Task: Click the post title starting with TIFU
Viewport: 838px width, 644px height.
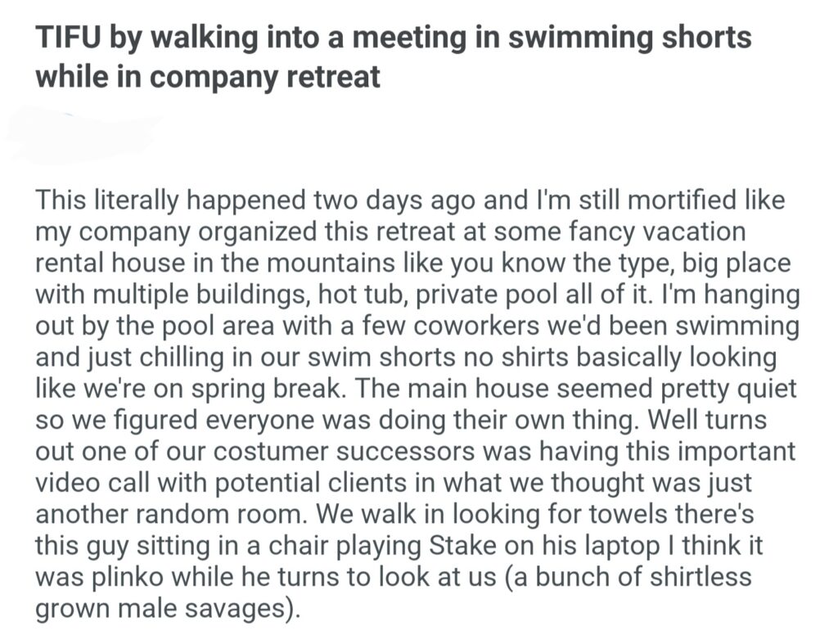Action: (x=393, y=56)
